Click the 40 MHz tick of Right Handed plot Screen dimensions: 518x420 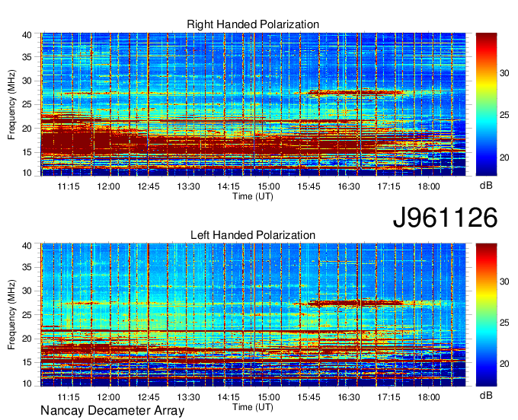point(27,35)
